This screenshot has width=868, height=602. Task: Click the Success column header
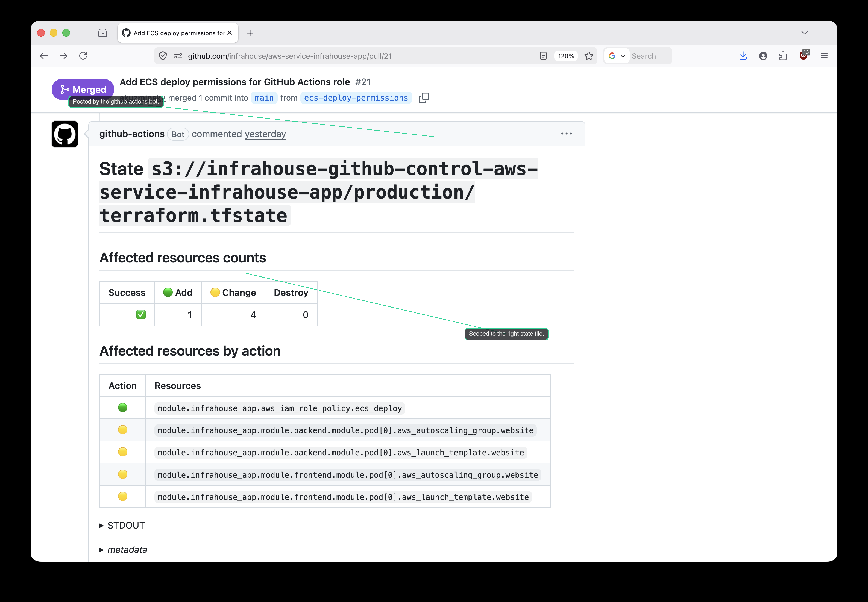pos(127,292)
